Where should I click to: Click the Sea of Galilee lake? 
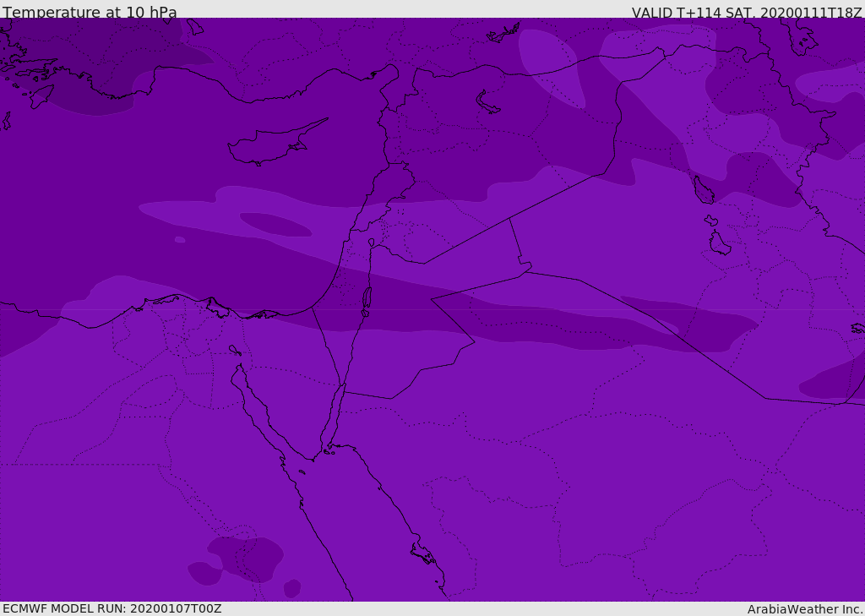tap(372, 243)
